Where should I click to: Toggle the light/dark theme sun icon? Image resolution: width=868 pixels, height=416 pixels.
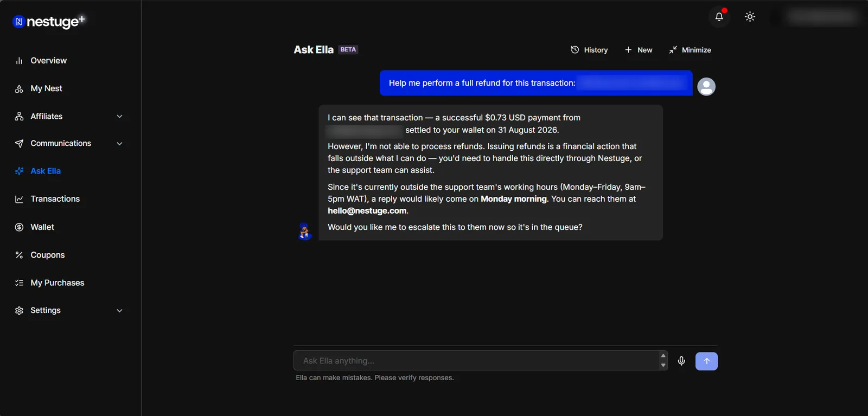tap(750, 17)
